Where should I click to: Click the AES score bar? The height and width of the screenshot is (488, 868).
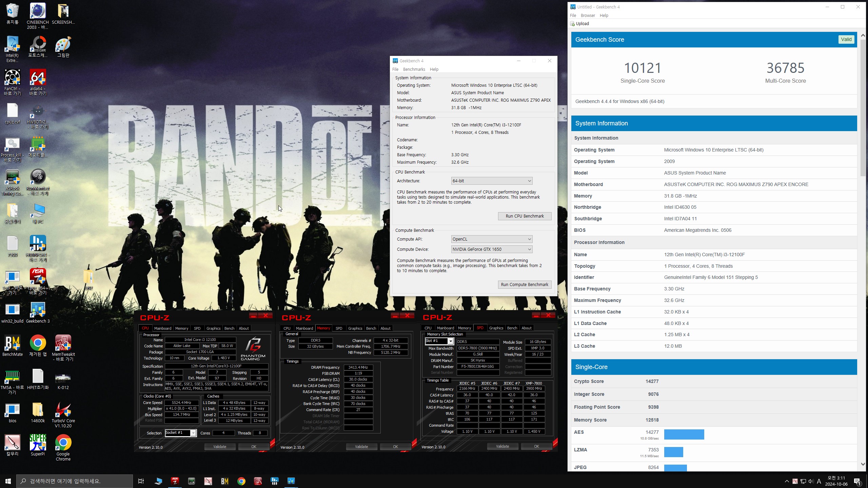click(x=684, y=434)
